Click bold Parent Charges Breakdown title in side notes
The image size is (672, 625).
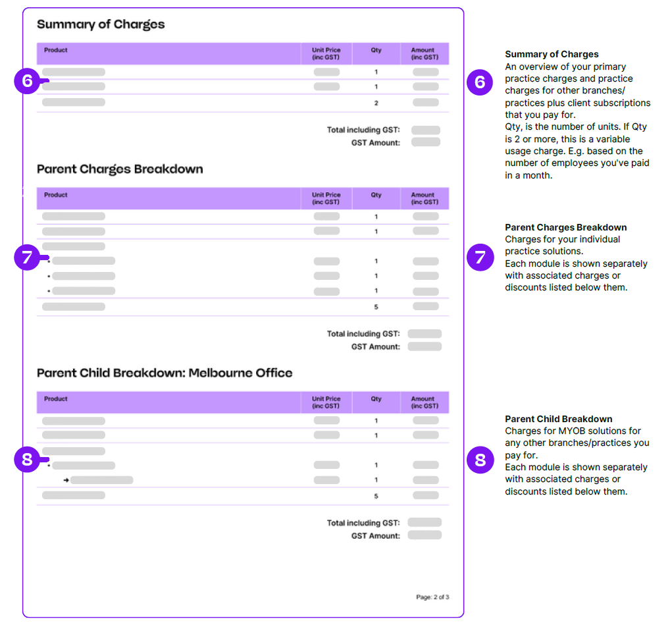coord(566,227)
